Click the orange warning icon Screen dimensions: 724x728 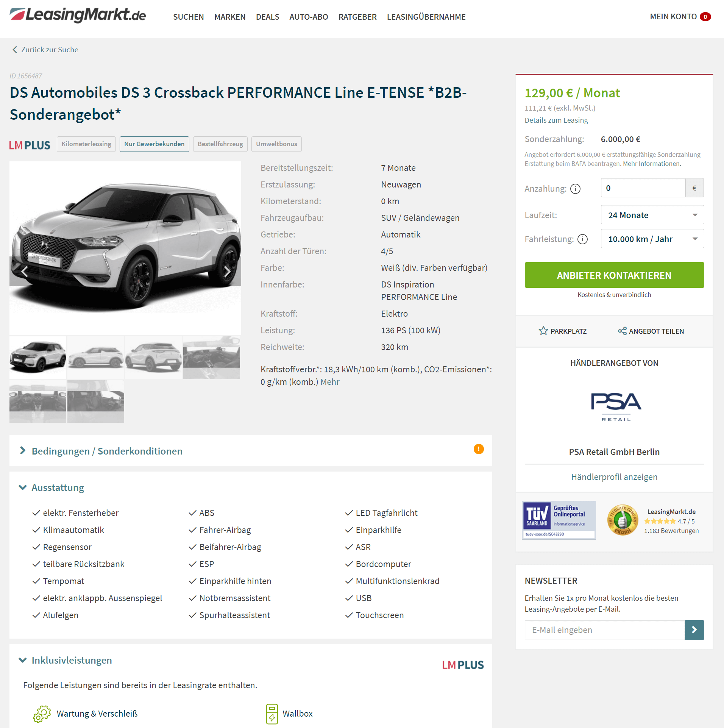pyautogui.click(x=479, y=449)
